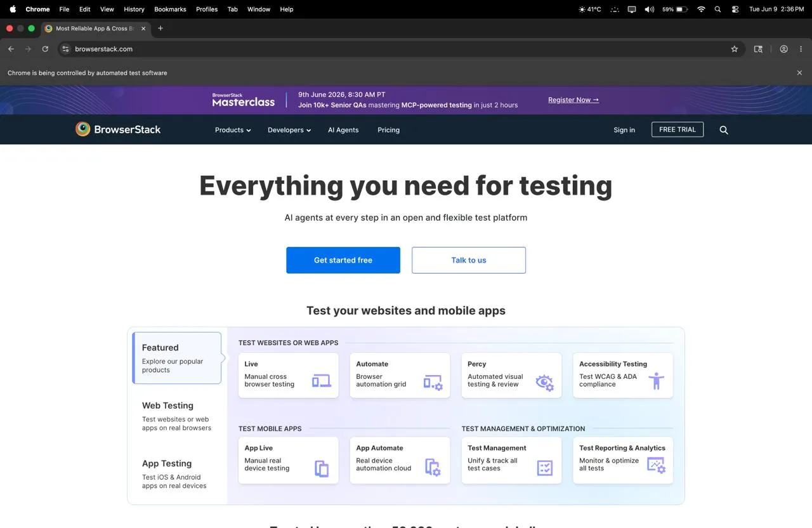Click the Accessibility Testing person icon
Viewport: 812px width, 528px height.
[657, 381]
